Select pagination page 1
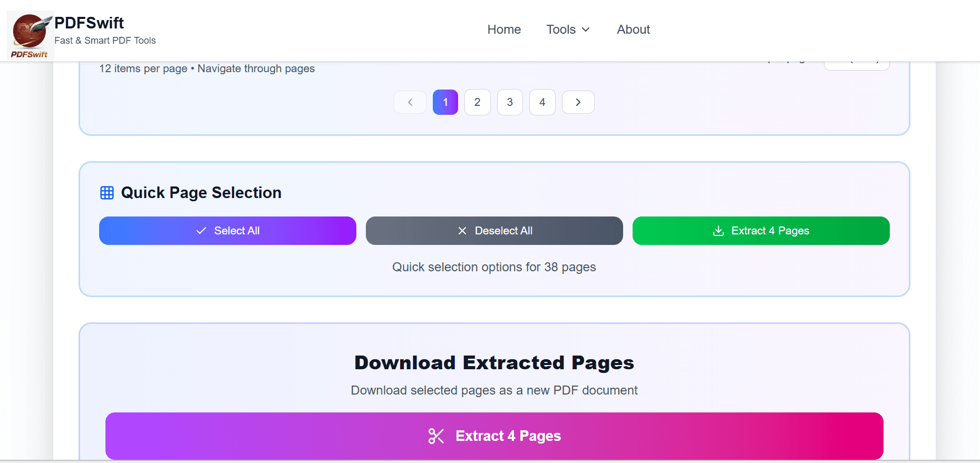980x463 pixels. point(445,102)
